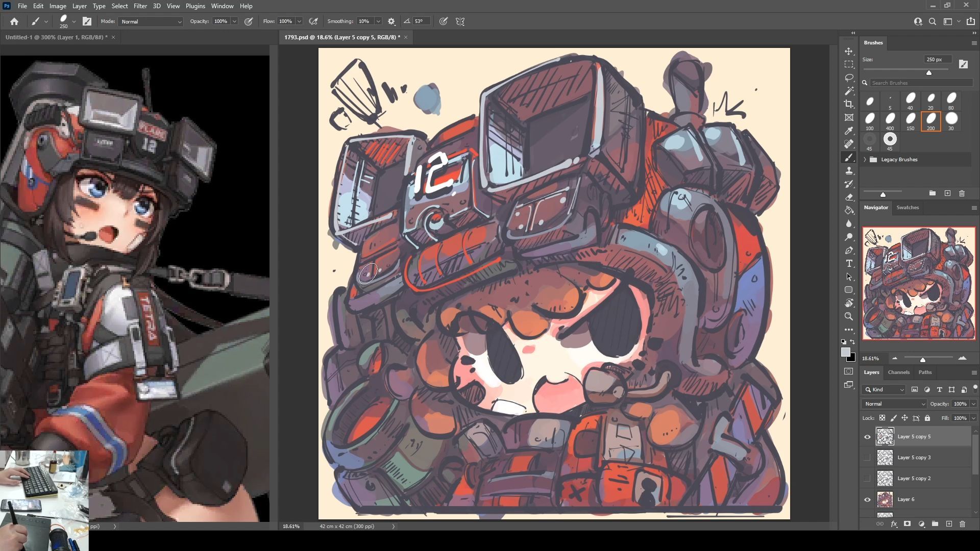Open the Filter menu
Screen dimensions: 980x551
tap(140, 6)
